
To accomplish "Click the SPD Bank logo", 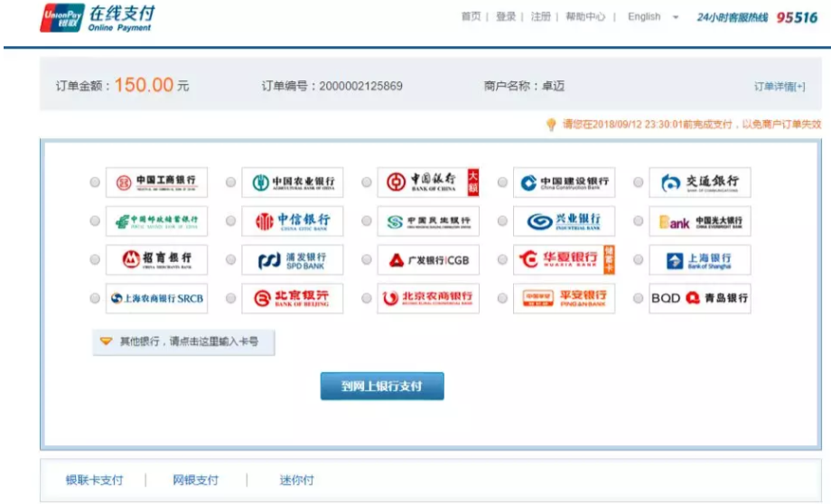I will point(292,260).
